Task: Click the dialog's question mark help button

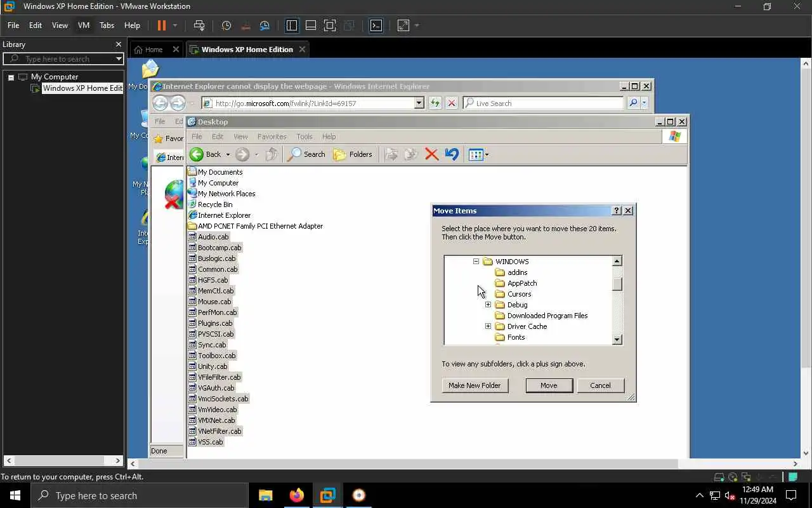Action: tap(616, 211)
